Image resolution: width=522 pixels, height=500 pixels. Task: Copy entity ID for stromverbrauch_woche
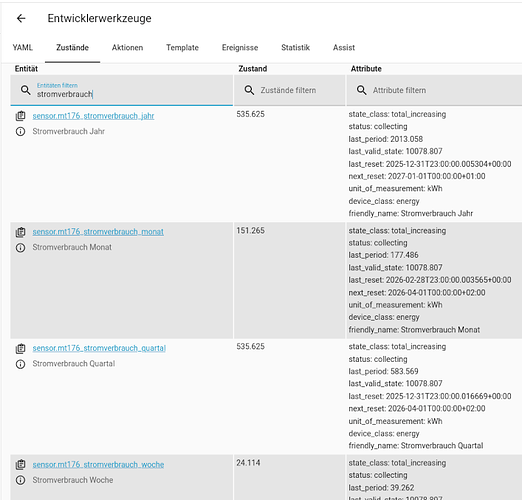pyautogui.click(x=20, y=465)
